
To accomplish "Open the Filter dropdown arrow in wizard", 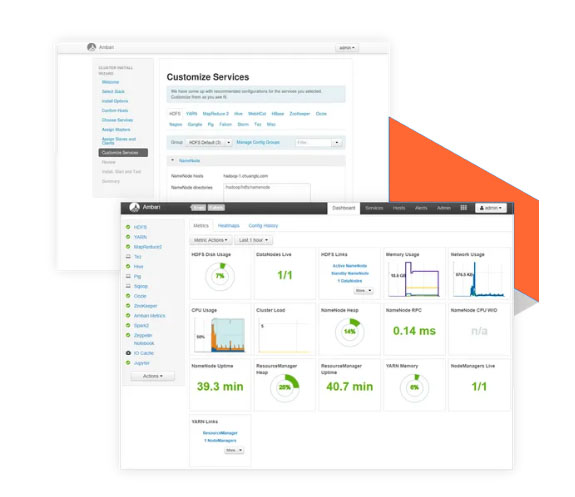I will click(337, 142).
